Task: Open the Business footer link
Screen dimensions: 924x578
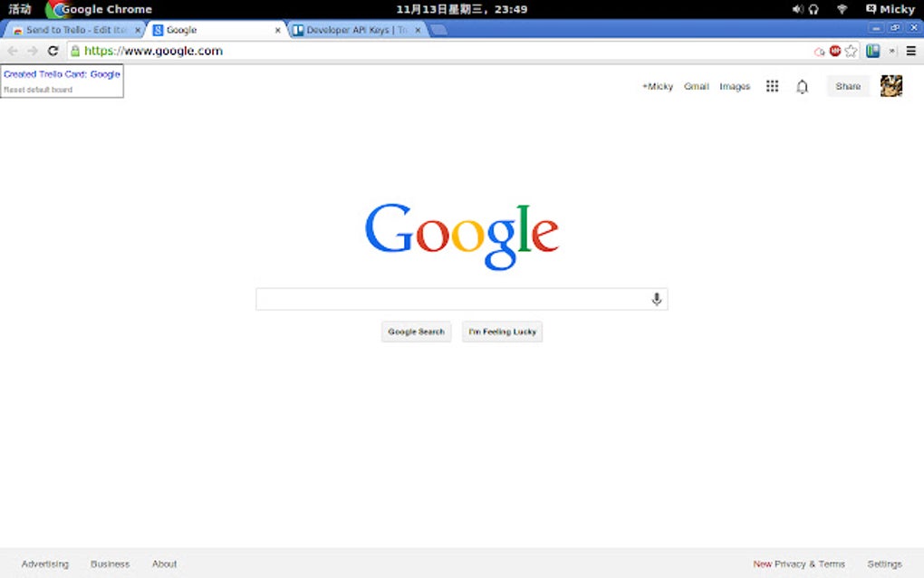Action: pyautogui.click(x=111, y=564)
